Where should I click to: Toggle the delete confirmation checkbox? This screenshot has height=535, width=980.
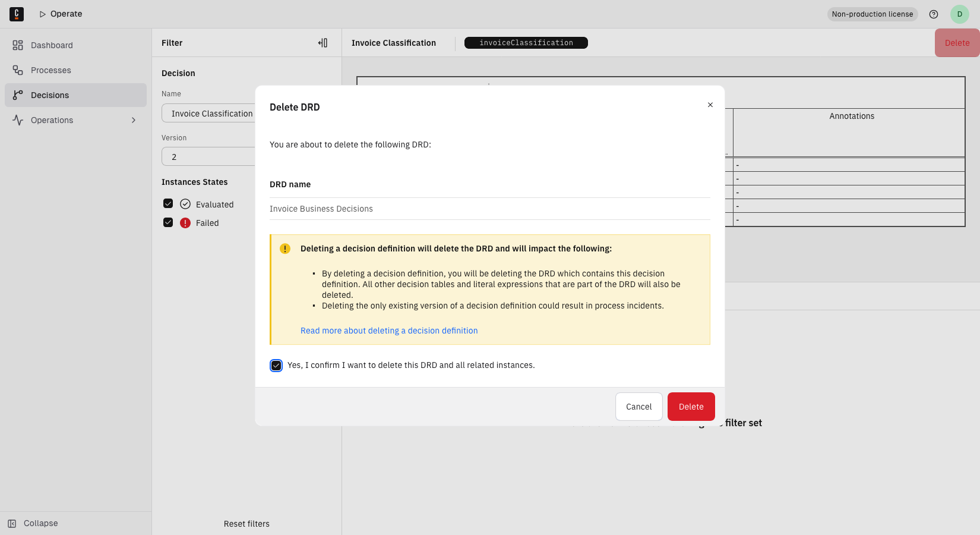tap(276, 366)
